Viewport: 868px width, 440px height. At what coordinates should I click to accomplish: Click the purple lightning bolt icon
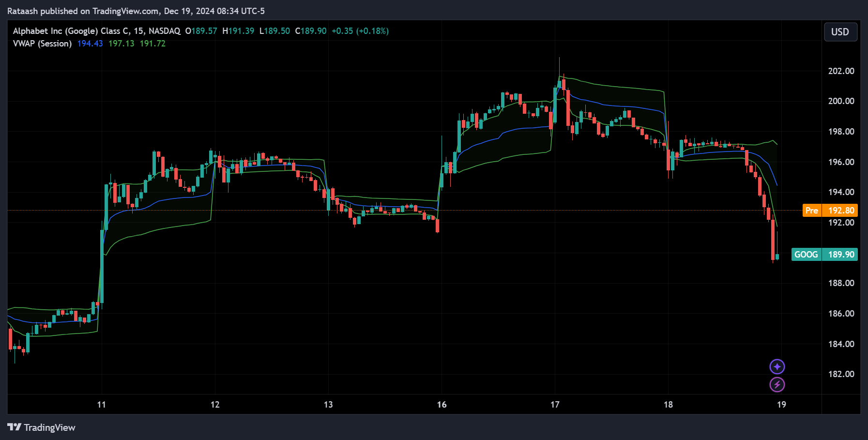click(777, 385)
